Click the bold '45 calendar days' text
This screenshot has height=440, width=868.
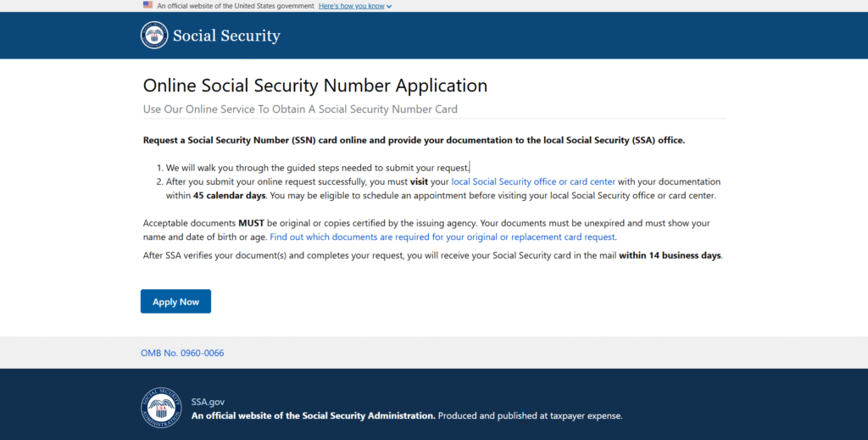point(229,195)
